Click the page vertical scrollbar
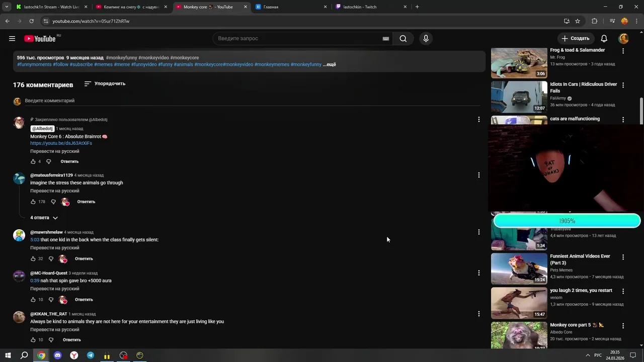Viewport: 644px width, 362px height. (641, 111)
